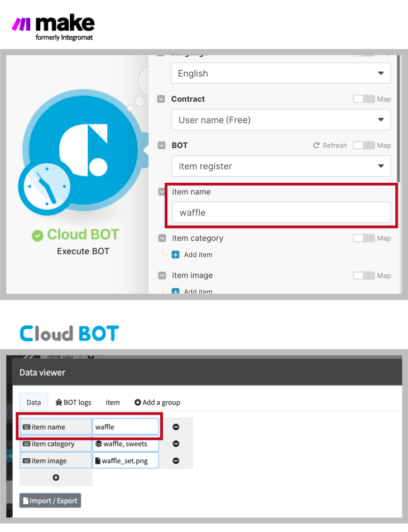Remove the item name row with its minus icon

pyautogui.click(x=176, y=427)
